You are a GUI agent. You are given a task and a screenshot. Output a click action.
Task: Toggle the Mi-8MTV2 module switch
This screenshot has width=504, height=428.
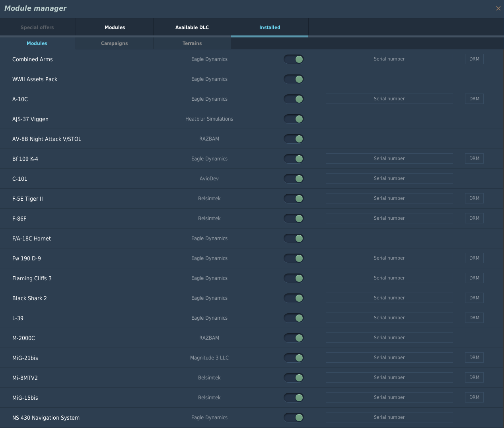pyautogui.click(x=294, y=378)
